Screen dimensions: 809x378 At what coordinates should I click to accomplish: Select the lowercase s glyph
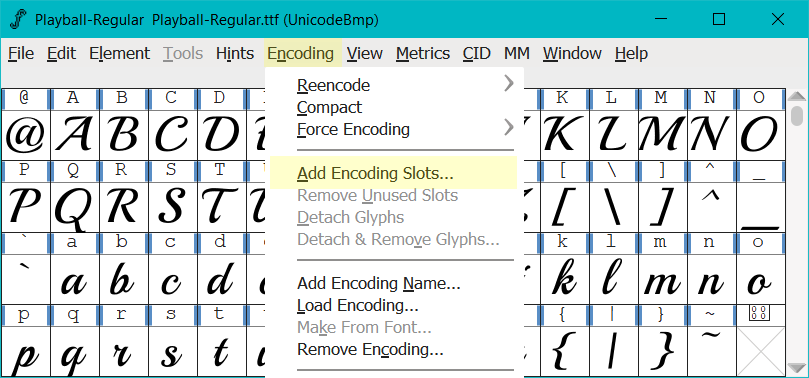click(173, 351)
